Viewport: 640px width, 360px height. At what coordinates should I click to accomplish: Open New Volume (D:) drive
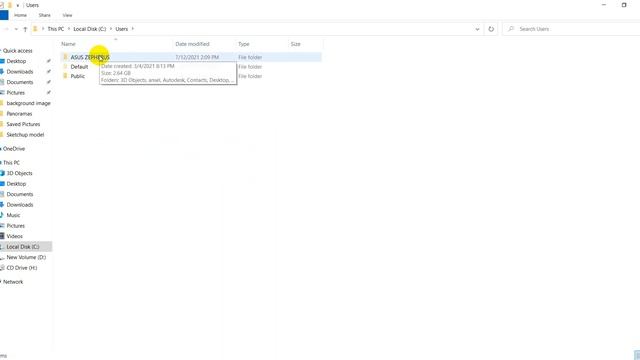[x=26, y=257]
